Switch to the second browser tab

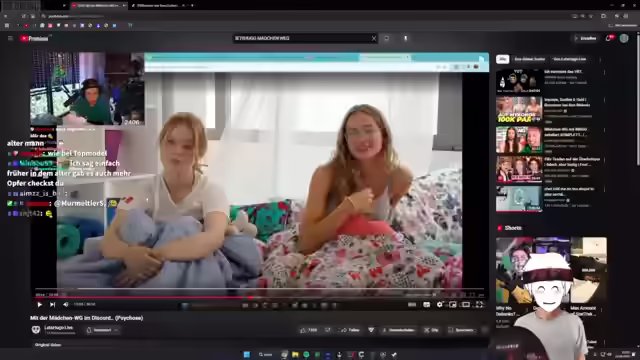tap(159, 6)
